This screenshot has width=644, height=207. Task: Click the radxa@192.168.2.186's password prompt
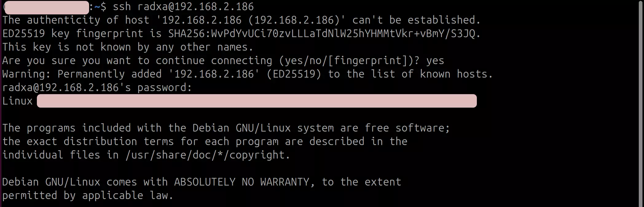coord(97,87)
